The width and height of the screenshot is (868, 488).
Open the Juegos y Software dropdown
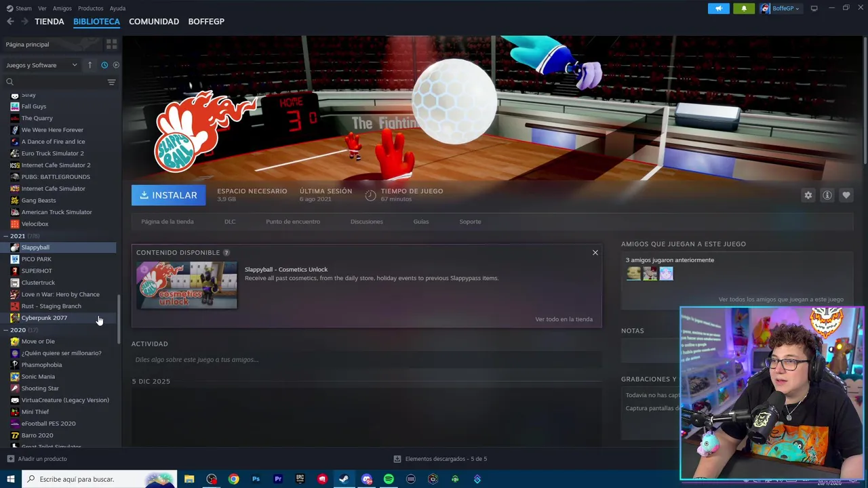pyautogui.click(x=42, y=65)
